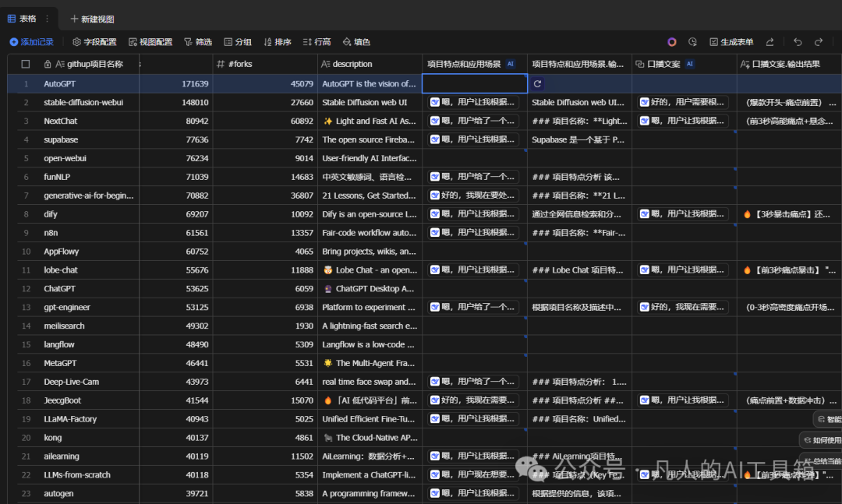Open 项目特点 AI chip in the supabase row

473,139
